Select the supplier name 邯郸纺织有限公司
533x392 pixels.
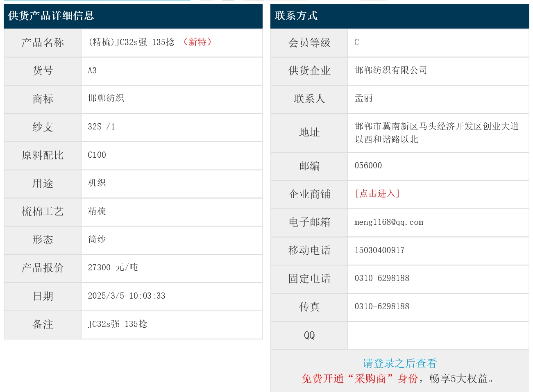pos(391,70)
